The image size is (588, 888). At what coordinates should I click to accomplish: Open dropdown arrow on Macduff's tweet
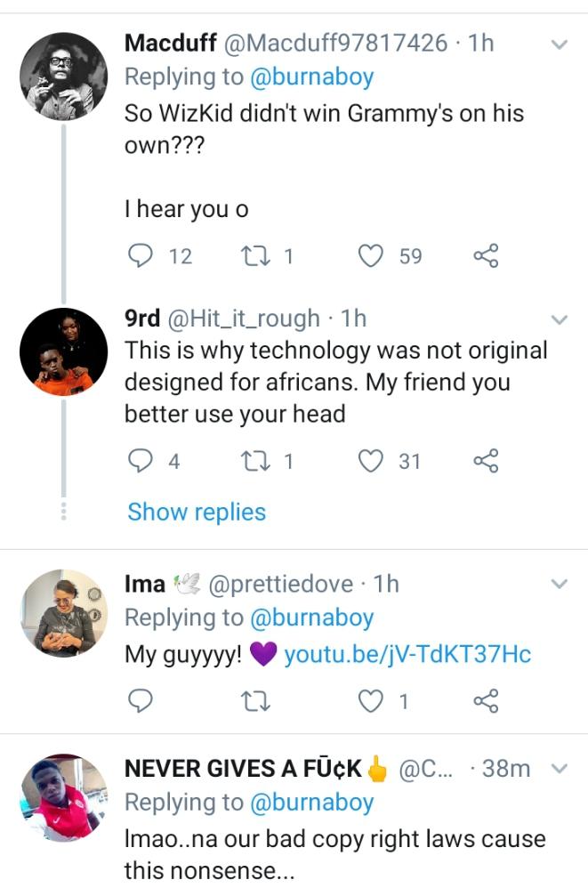560,44
